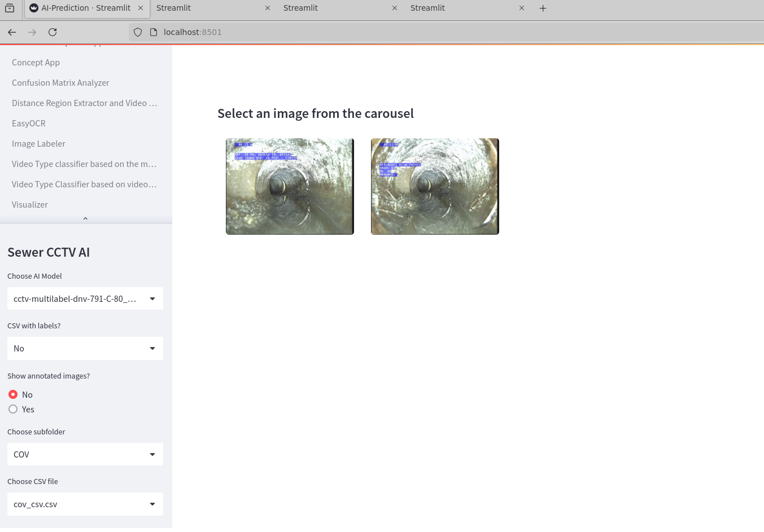Reload the page with the refresh icon
Screen dimensions: 764x532
point(53,32)
